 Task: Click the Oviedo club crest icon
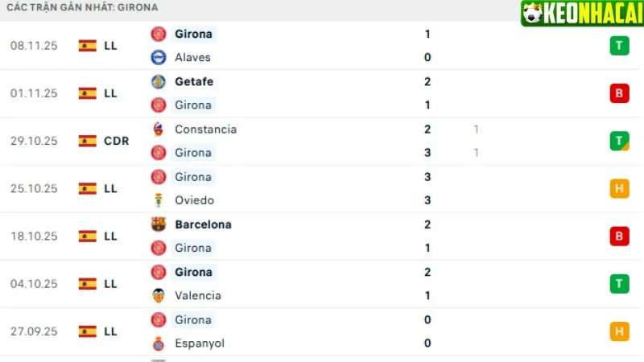(159, 200)
